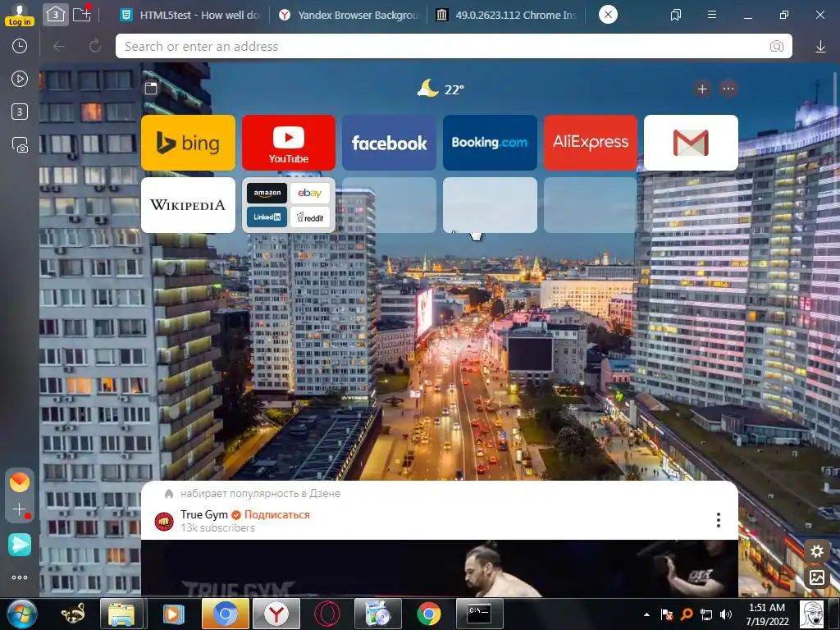
Task: Open the settings gear on new tab page
Action: click(816, 551)
